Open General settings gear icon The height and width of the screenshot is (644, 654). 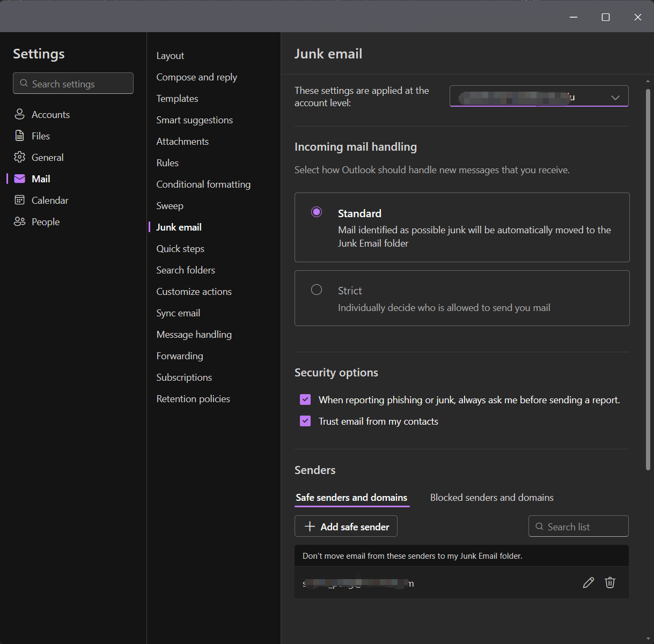pyautogui.click(x=20, y=157)
